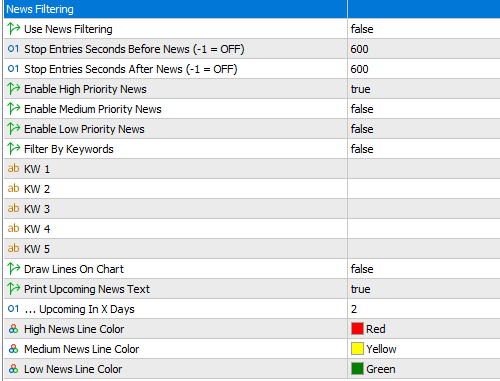Image resolution: width=500 pixels, height=381 pixels.
Task: Toggle Enable High Priority News true value
Action: (360, 89)
